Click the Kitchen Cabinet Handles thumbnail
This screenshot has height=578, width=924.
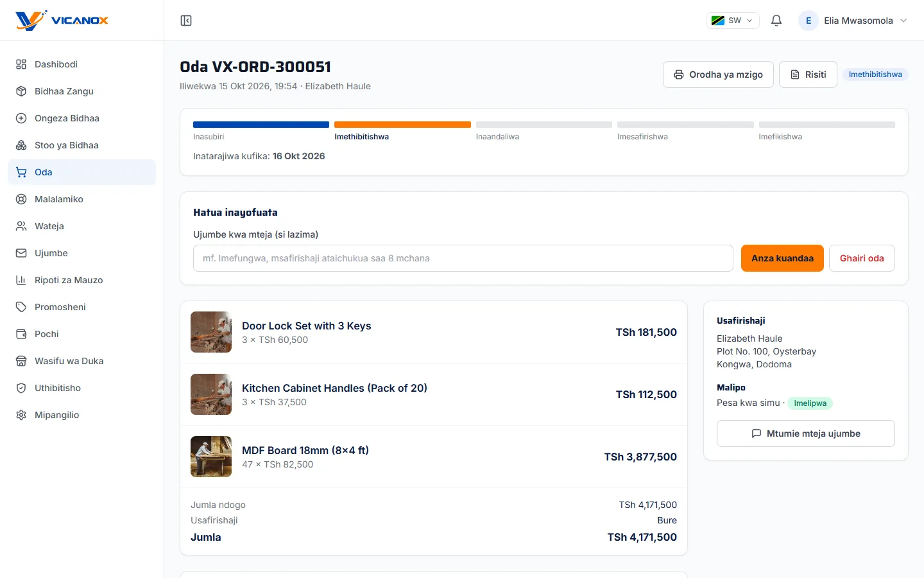(211, 394)
